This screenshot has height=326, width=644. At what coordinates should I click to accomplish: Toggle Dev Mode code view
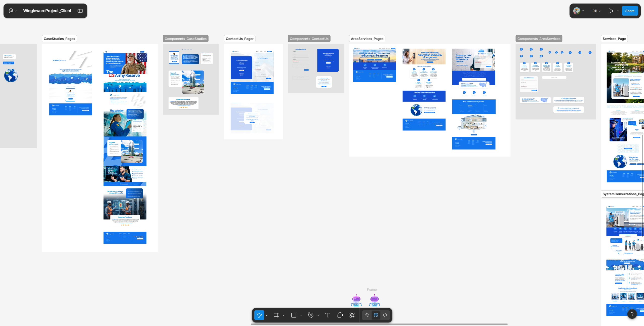(x=385, y=315)
